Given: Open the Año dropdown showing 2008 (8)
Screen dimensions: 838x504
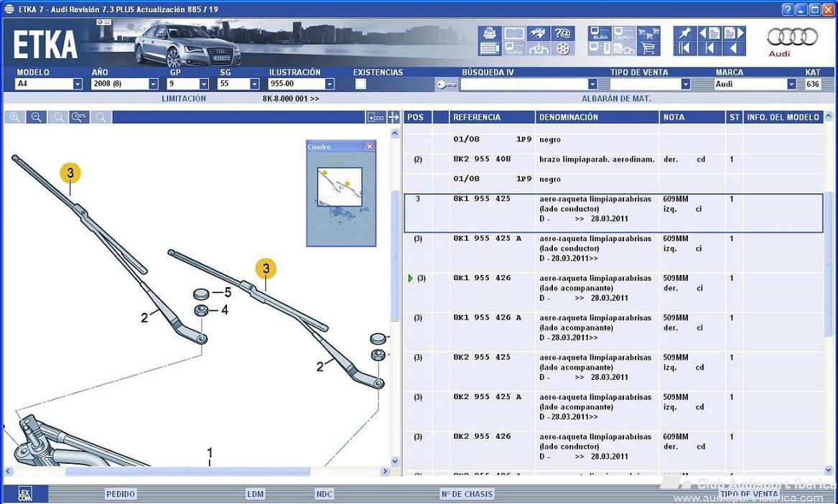Looking at the screenshot, I should (x=154, y=84).
